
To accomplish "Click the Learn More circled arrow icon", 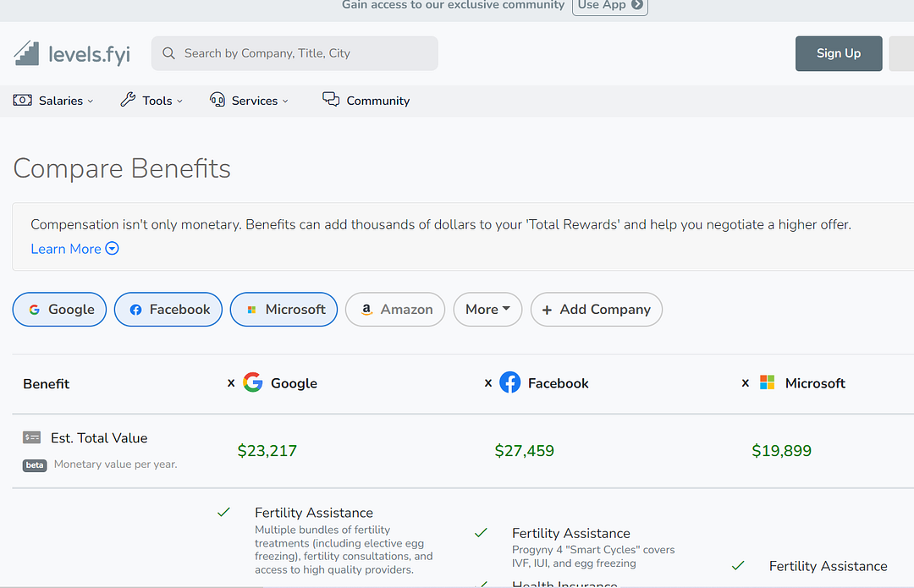I will coord(112,248).
